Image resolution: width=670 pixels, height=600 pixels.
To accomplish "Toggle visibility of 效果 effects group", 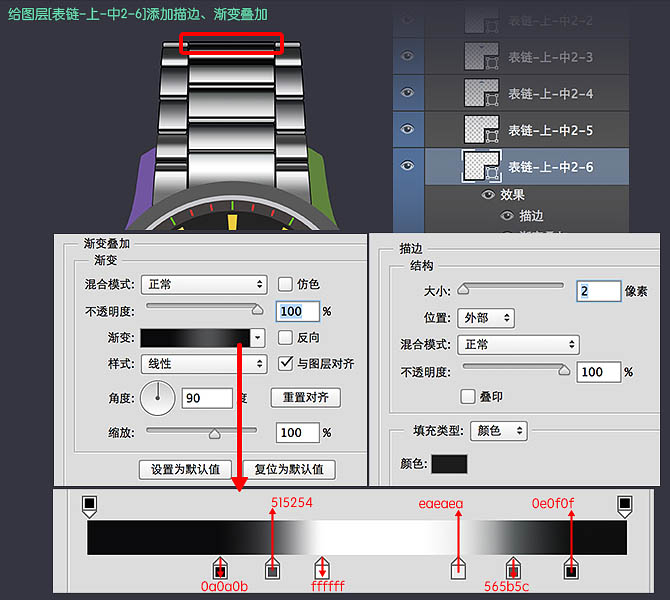I will tap(488, 195).
